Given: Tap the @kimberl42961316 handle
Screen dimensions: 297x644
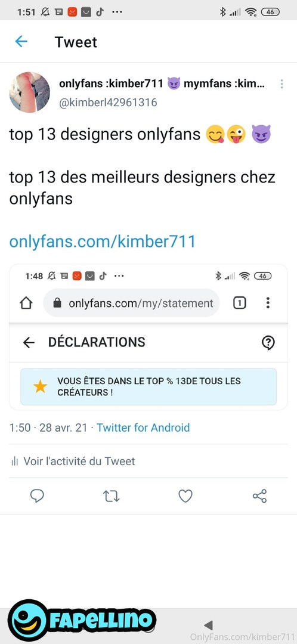Looking at the screenshot, I should [108, 103].
